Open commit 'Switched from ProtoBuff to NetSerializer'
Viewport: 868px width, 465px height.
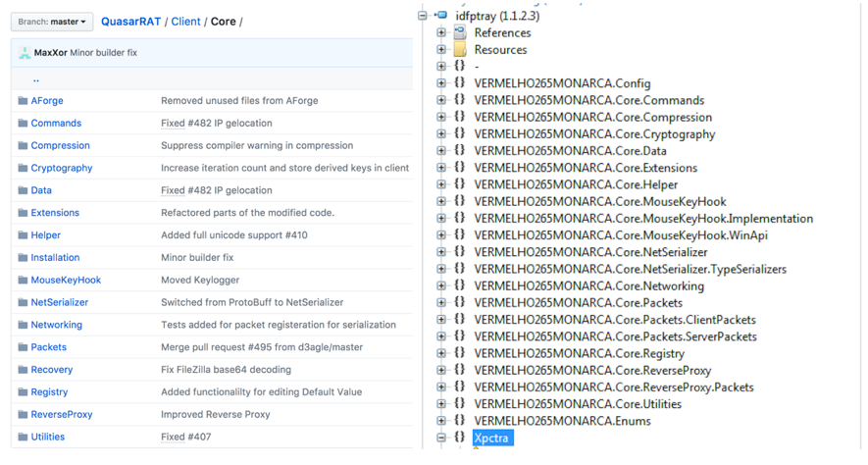tap(252, 302)
